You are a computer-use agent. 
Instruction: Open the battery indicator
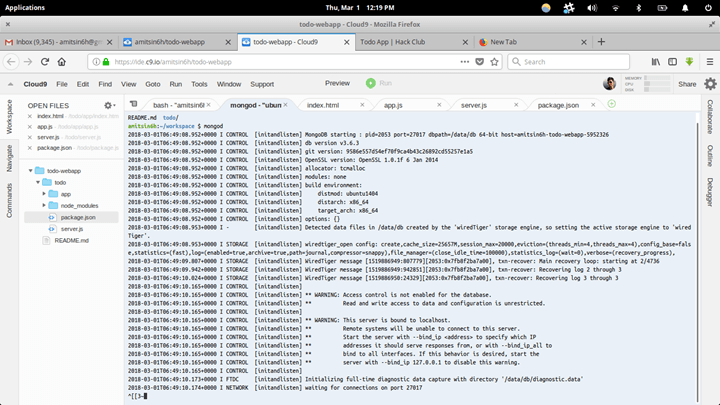662,8
